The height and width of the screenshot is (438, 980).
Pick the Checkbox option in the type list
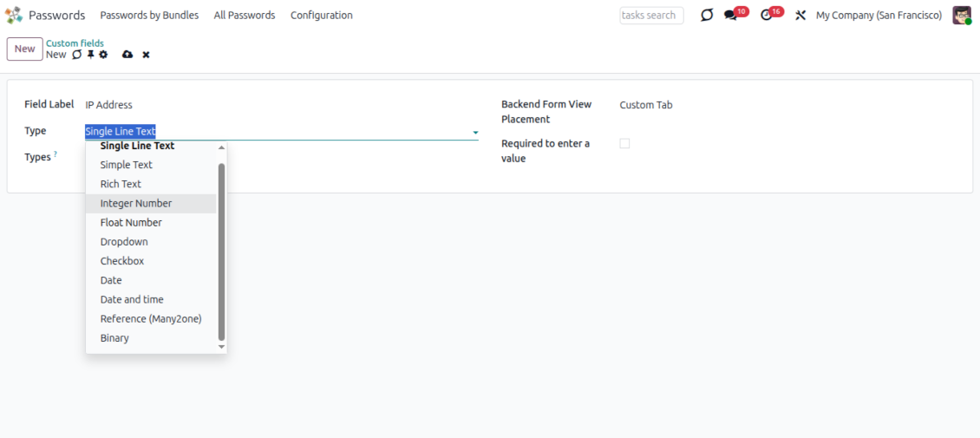click(x=122, y=261)
